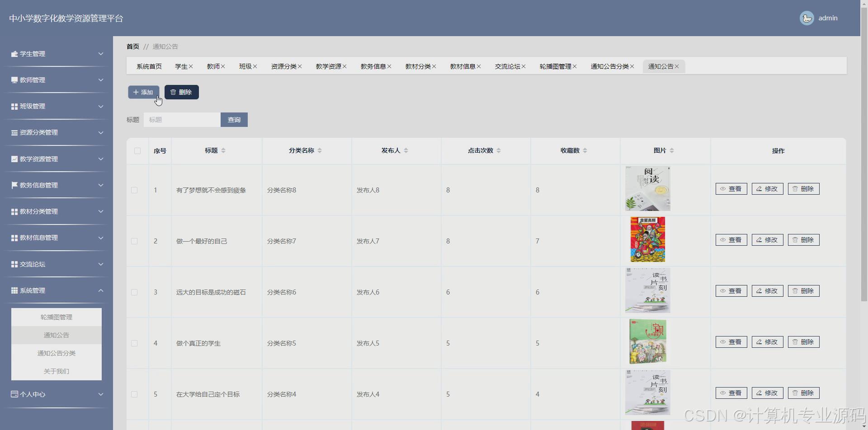Check the row 4 checkbox 做个真正的学生
This screenshot has height=430, width=868.
[134, 343]
